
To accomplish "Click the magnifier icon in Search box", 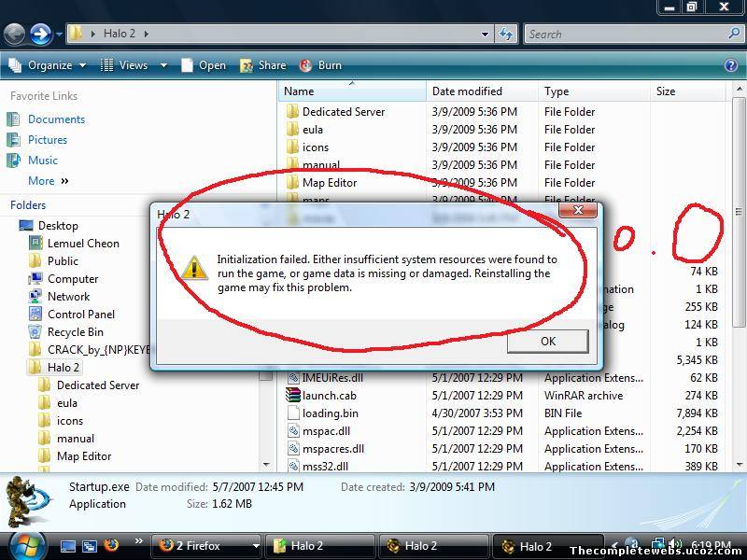I will [734, 34].
